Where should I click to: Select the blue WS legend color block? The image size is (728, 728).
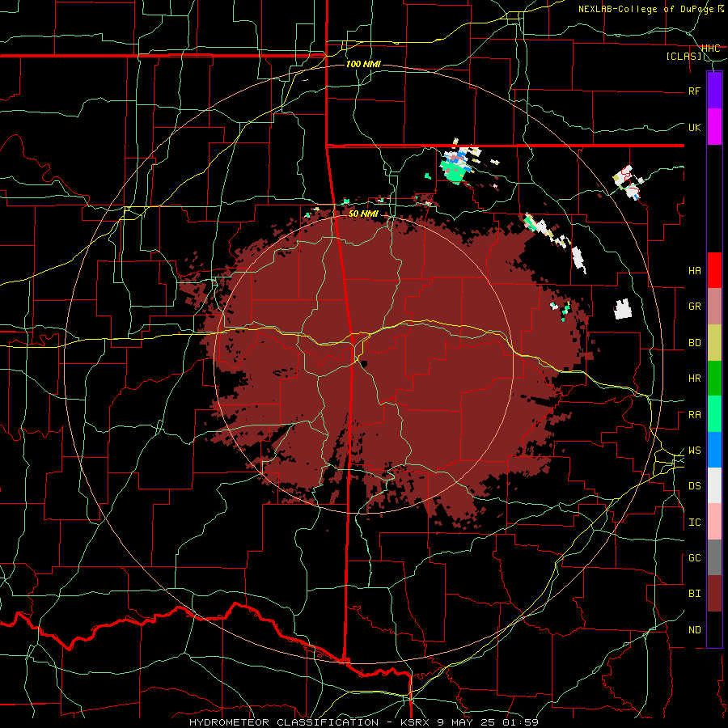click(714, 450)
